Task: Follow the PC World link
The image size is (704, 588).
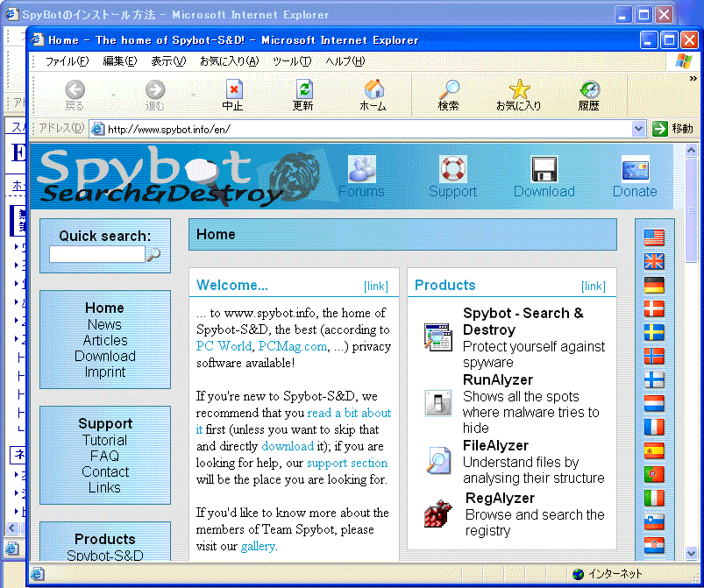Action: coord(224,346)
